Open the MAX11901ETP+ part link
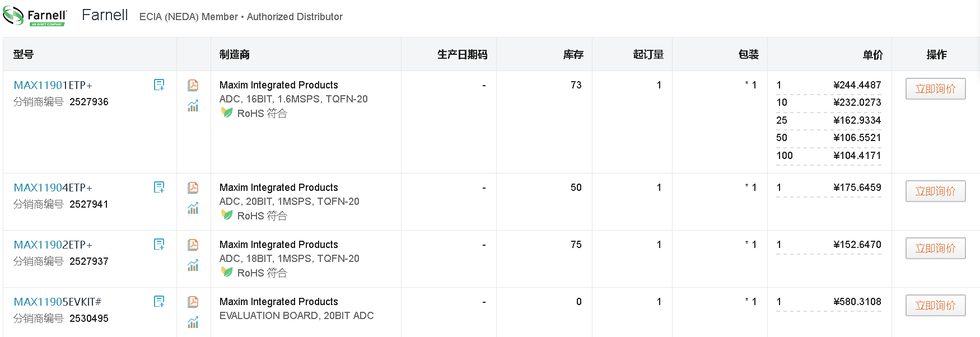This screenshot has height=337, width=980. 53,85
